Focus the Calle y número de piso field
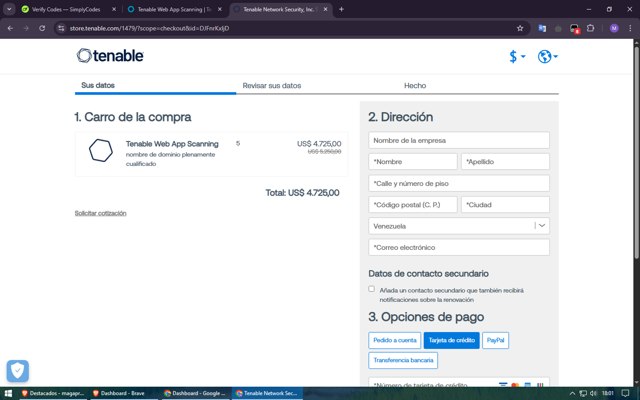 point(459,183)
